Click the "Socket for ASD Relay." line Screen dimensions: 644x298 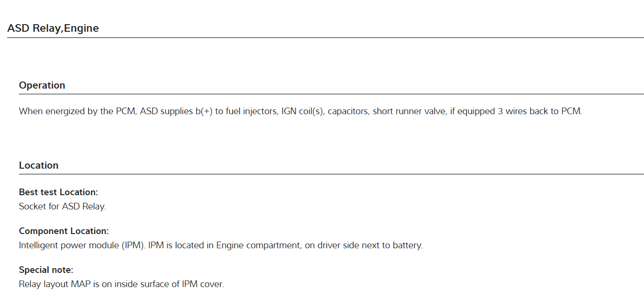click(62, 207)
